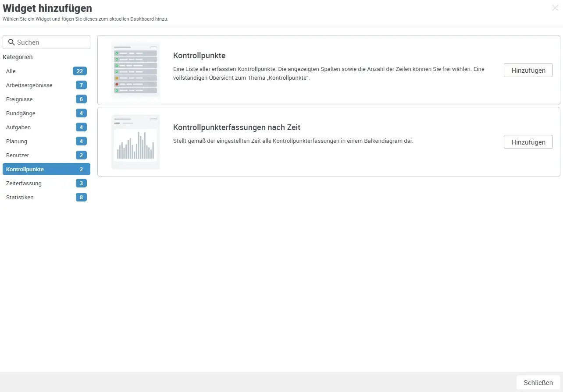This screenshot has height=392, width=563.
Task: Click the bar chart preview thumbnail
Action: 135,141
